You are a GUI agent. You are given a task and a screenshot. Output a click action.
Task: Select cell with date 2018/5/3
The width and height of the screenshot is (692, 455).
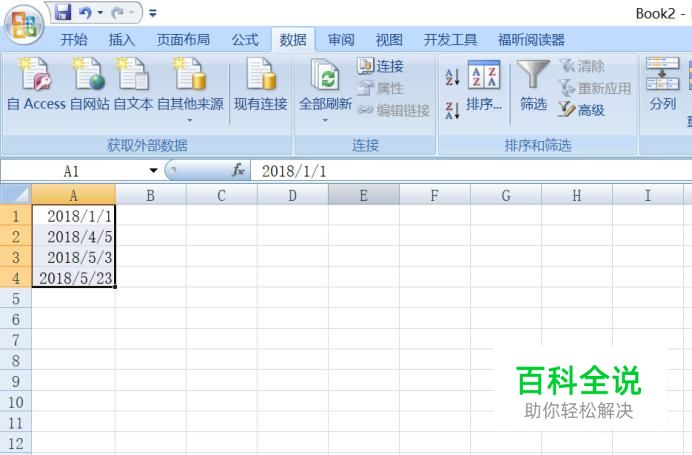[74, 257]
